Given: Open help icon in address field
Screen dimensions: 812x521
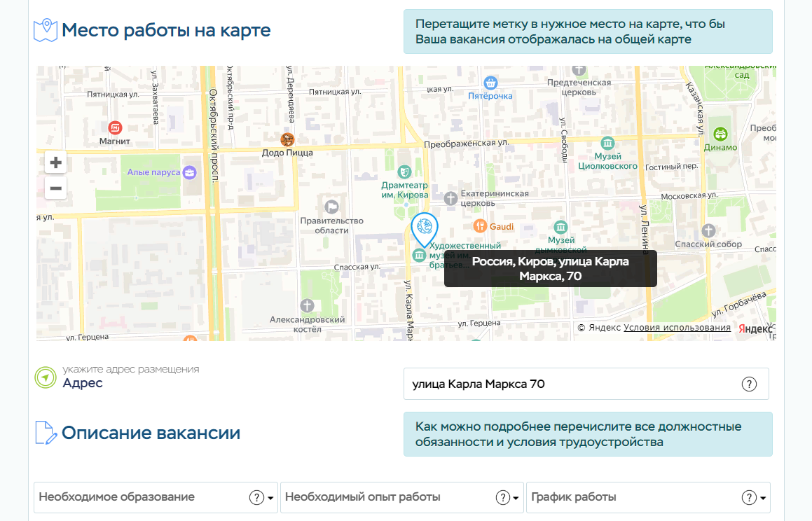Looking at the screenshot, I should (x=749, y=384).
